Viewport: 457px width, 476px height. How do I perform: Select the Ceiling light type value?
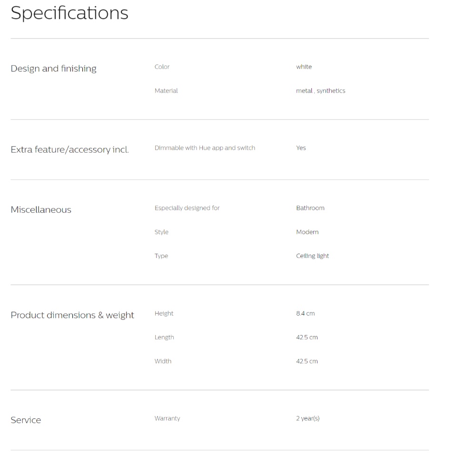click(312, 256)
